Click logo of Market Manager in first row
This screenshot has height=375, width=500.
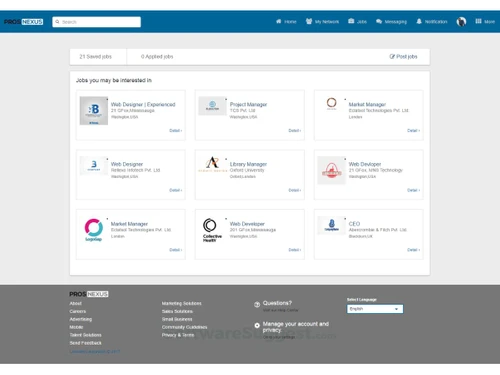coord(331,104)
